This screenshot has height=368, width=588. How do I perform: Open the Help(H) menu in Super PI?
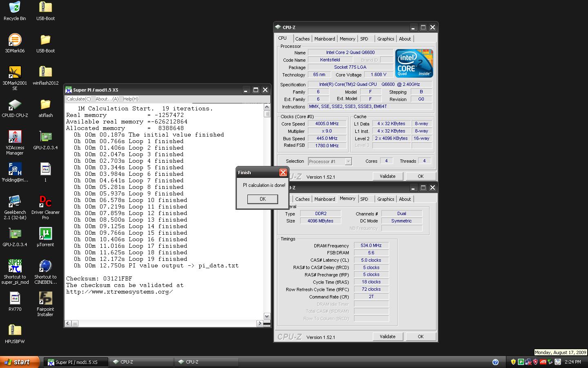(131, 99)
